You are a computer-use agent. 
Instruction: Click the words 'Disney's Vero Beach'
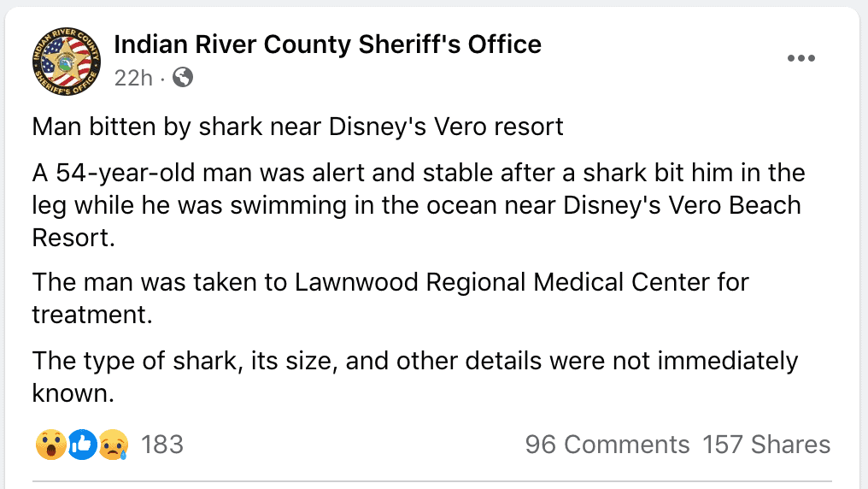point(682,205)
